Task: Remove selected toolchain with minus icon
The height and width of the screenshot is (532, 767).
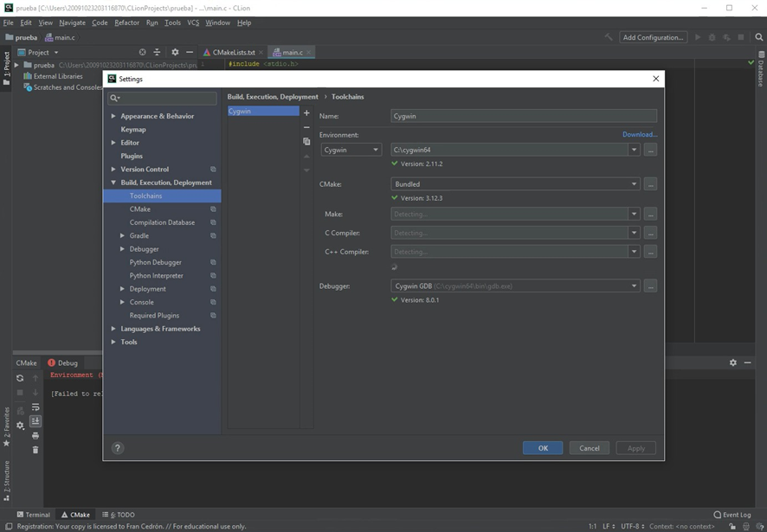Action: pos(306,127)
